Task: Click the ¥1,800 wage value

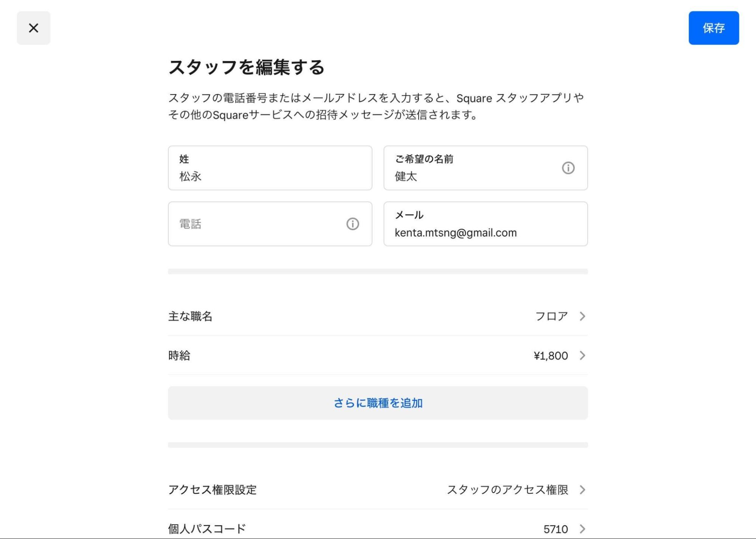Action: (550, 355)
